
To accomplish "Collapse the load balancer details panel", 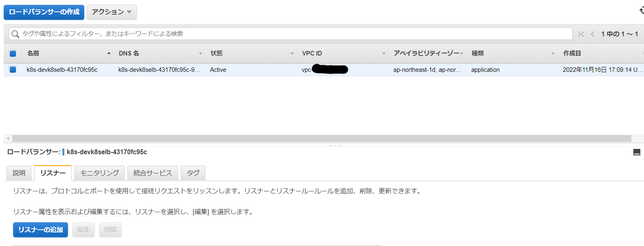I will tap(637, 152).
